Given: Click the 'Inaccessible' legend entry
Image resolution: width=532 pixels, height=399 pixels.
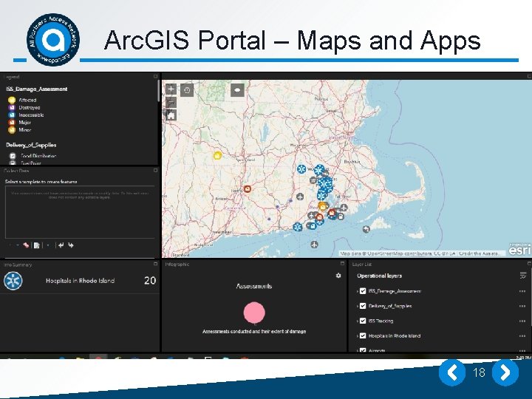Looking at the screenshot, I should [31, 115].
